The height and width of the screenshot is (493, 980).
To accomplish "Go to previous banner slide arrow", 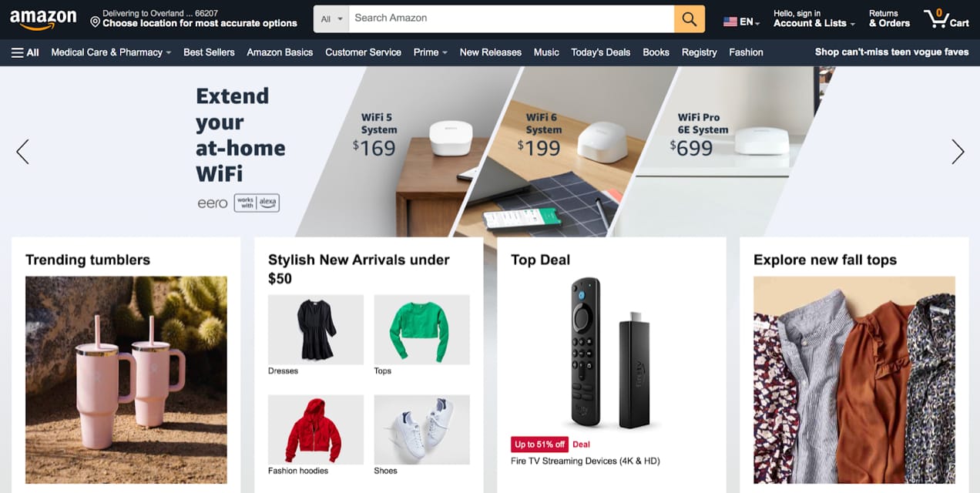I will point(22,152).
